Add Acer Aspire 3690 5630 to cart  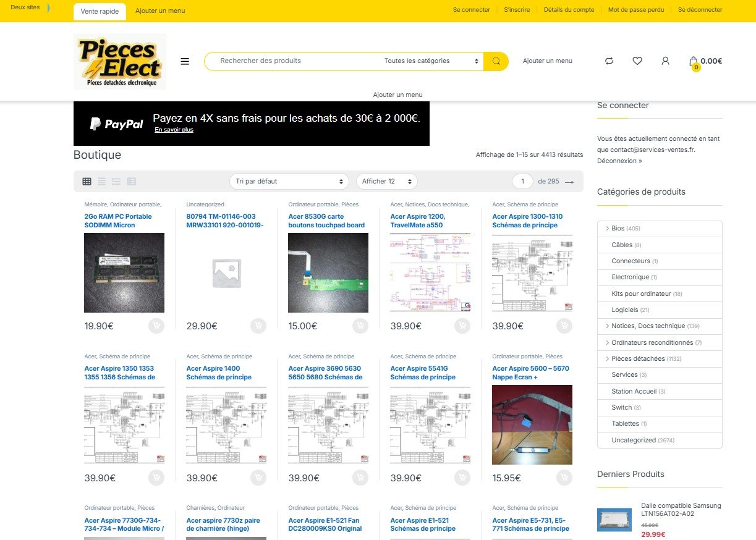(360, 478)
